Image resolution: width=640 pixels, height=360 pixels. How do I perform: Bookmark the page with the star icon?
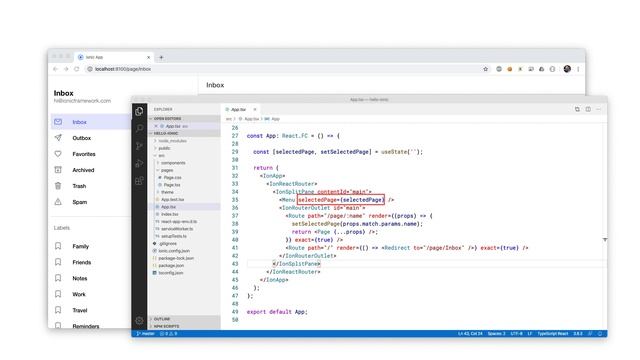click(485, 69)
